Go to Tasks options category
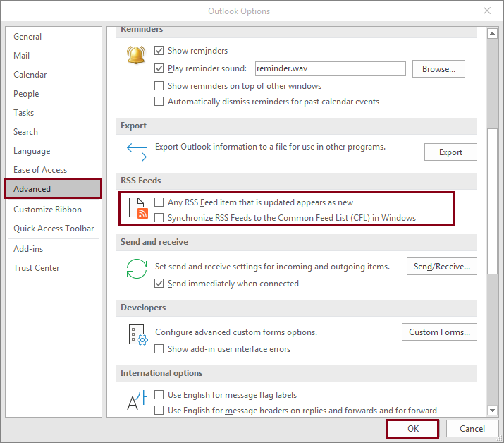 pyautogui.click(x=54, y=113)
